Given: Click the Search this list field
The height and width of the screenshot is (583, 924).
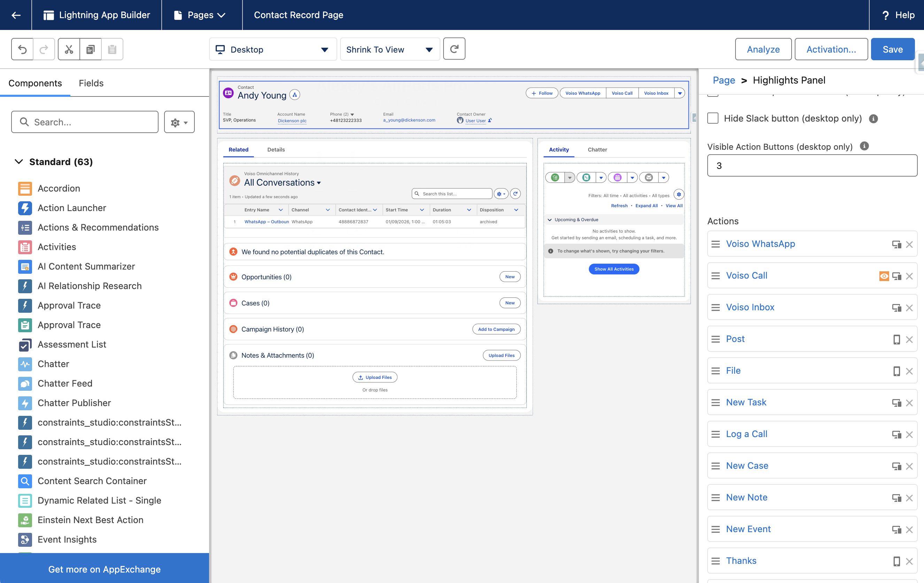Looking at the screenshot, I should click(x=452, y=194).
